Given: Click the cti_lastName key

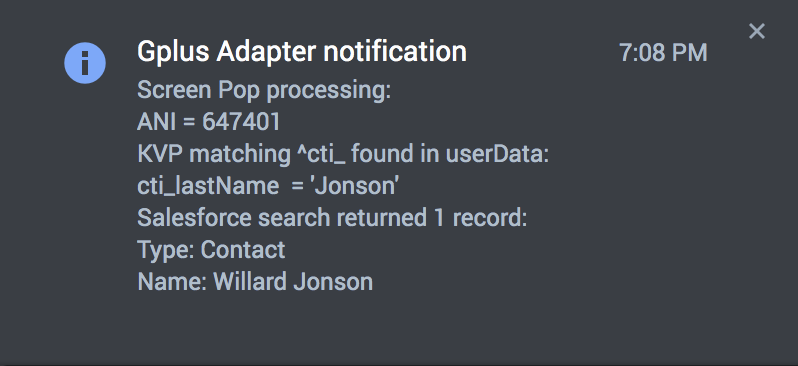Looking at the screenshot, I should pyautogui.click(x=208, y=186).
